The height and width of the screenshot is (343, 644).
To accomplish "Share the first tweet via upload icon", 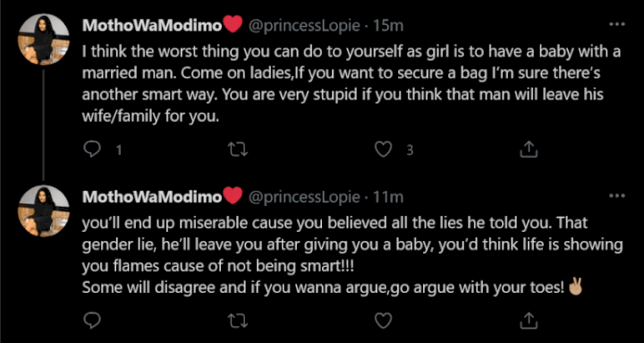I will pos(529,150).
